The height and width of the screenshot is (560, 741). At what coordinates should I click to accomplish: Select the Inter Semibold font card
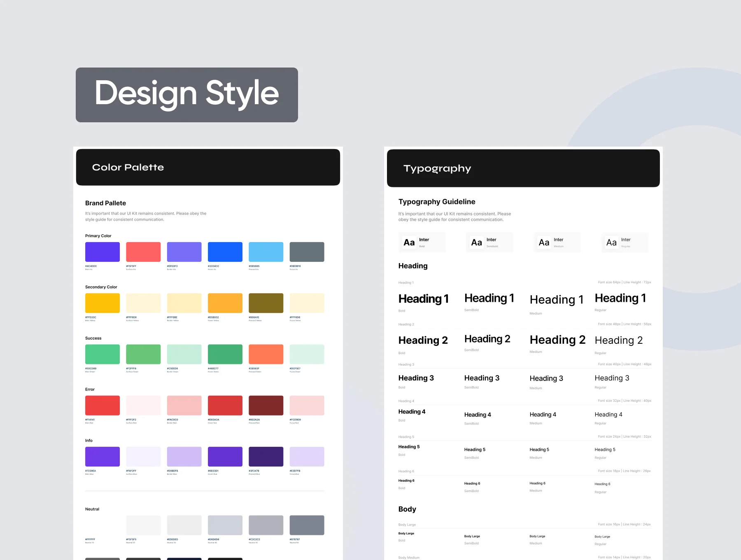point(489,243)
